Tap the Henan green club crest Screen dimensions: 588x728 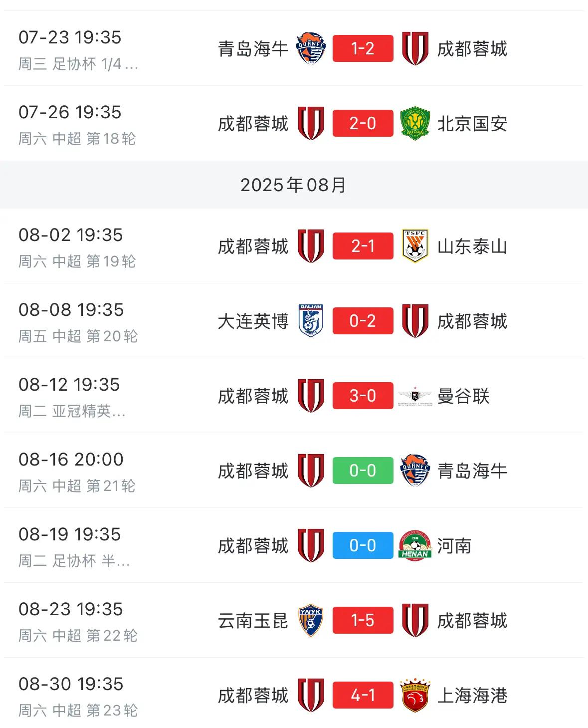tap(415, 545)
